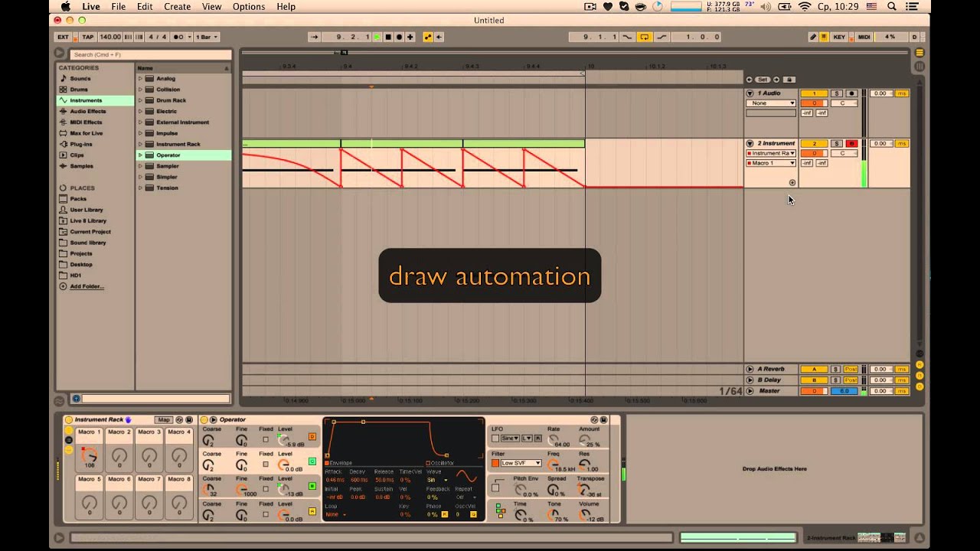Click the add automation lane plus button
This screenshot has height=551, width=980.
[792, 182]
